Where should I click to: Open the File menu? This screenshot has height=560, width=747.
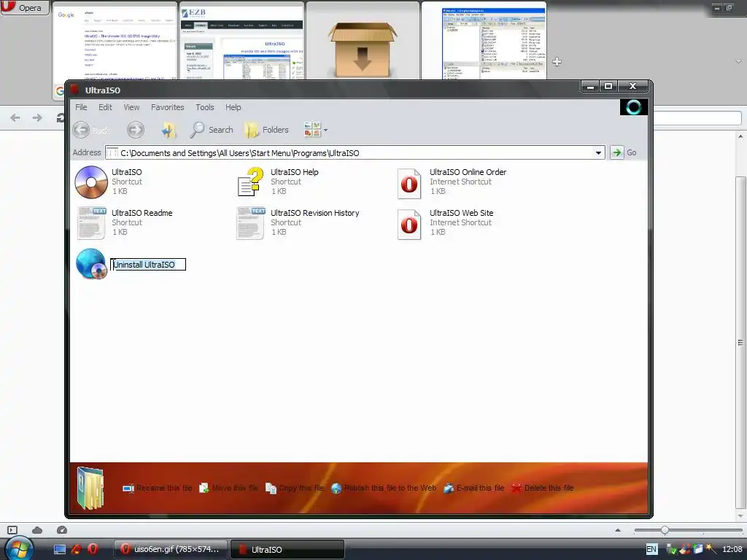point(81,107)
